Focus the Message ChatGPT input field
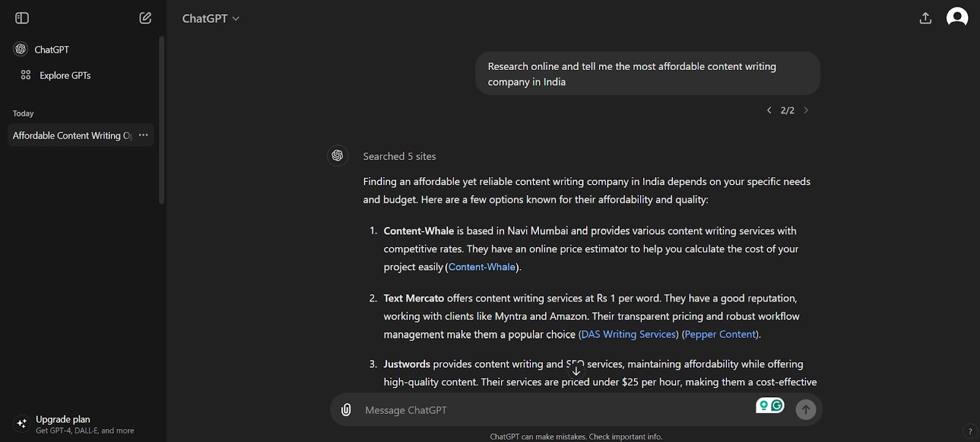Image resolution: width=980 pixels, height=442 pixels. click(x=554, y=410)
